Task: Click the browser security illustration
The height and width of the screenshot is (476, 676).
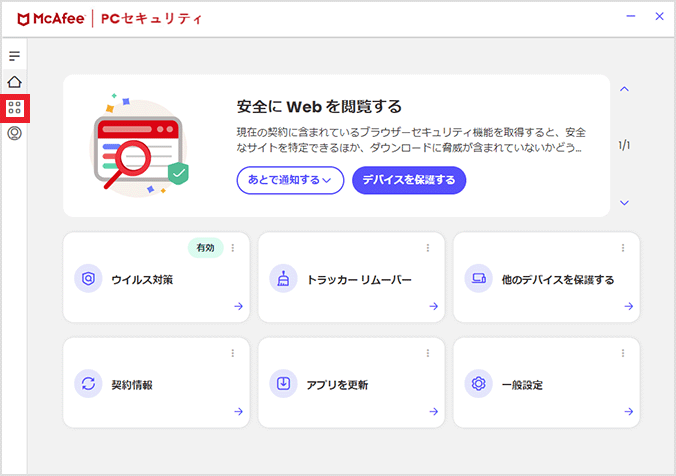Action: tap(139, 145)
